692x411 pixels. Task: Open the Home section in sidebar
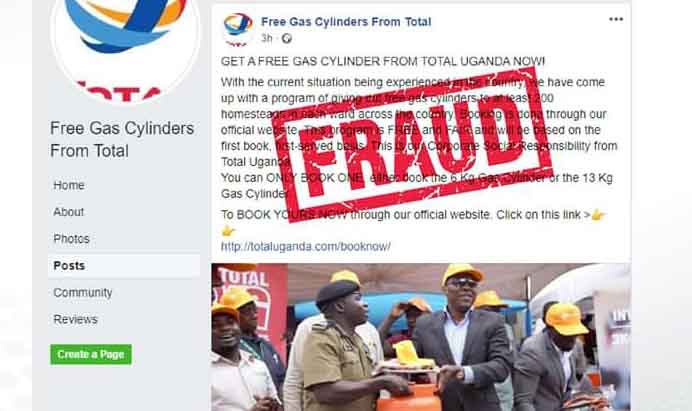(69, 185)
